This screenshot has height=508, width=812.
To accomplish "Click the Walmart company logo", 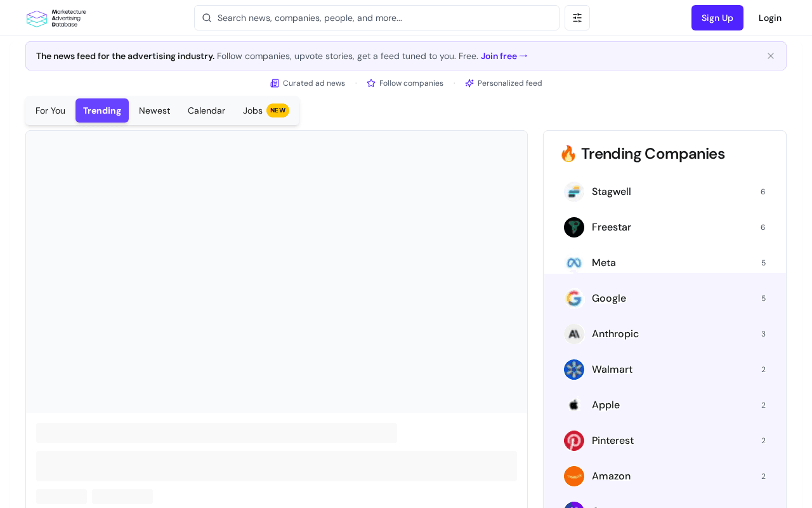I will 574,370.
